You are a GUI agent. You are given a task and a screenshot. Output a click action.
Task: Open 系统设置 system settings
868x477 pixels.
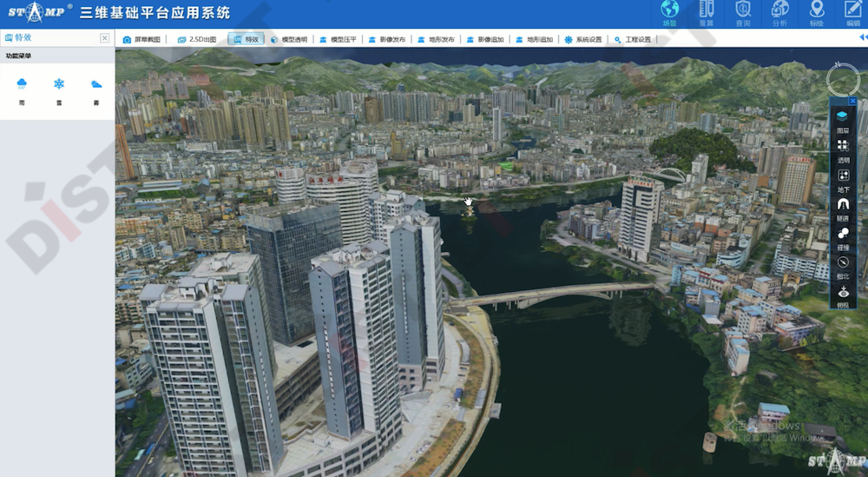(x=583, y=39)
